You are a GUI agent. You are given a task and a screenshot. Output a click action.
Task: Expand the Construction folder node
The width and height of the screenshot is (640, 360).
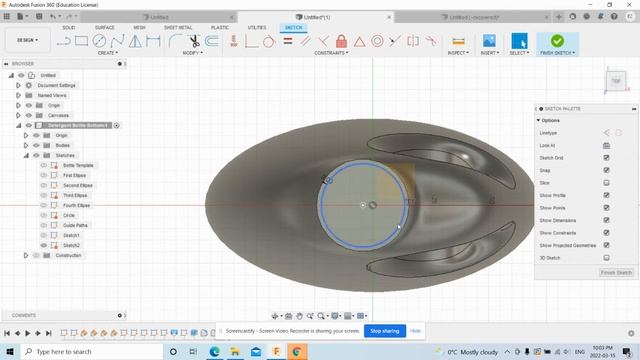click(x=26, y=256)
